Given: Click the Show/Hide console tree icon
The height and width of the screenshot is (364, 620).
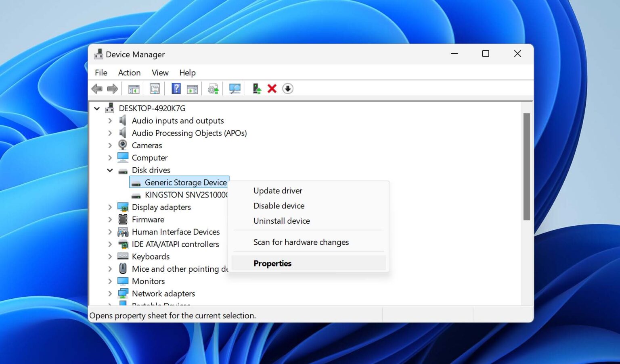Looking at the screenshot, I should 134,88.
